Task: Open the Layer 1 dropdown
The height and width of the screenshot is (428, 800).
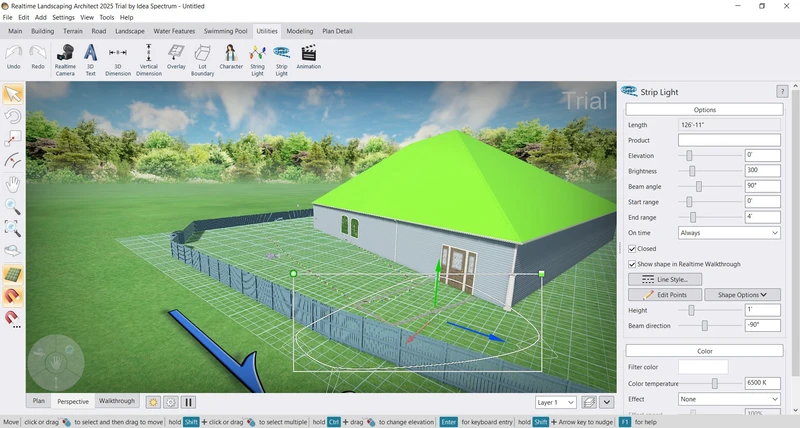Action: tap(555, 402)
